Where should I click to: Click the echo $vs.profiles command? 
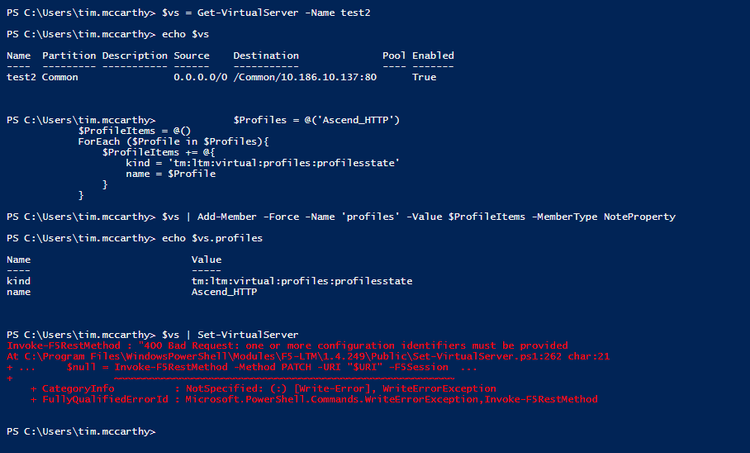tap(213, 239)
